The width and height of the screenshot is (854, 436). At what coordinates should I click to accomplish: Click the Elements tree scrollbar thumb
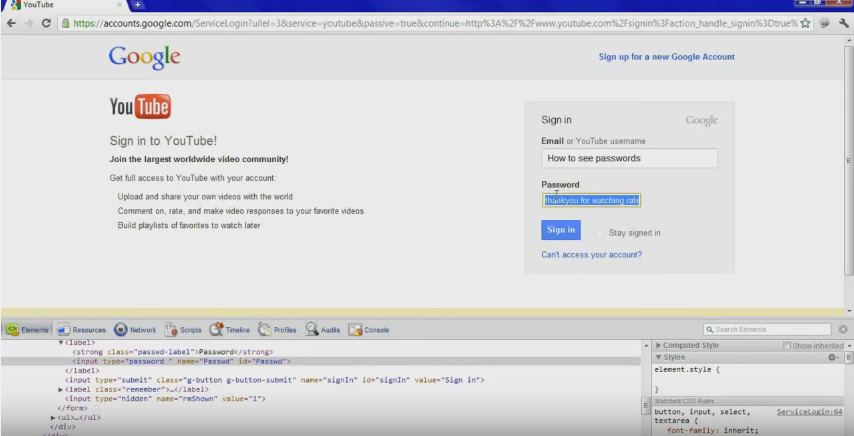tap(646, 406)
